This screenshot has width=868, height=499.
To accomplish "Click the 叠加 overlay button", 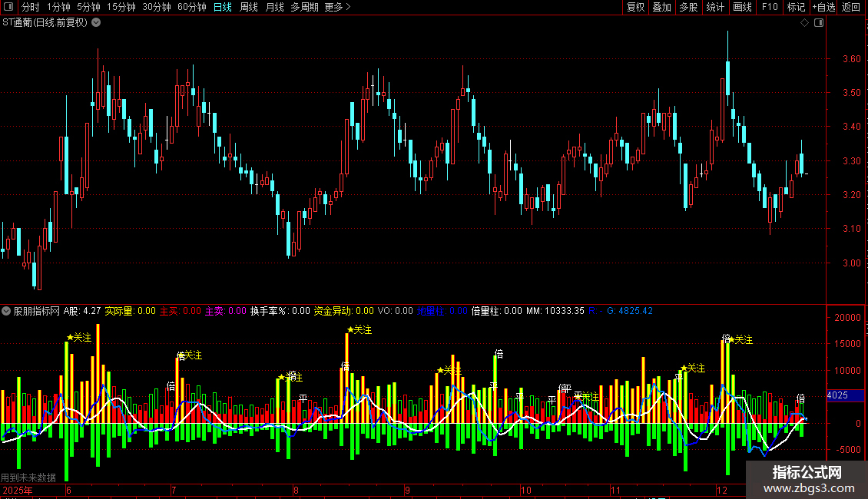I will tap(661, 7).
